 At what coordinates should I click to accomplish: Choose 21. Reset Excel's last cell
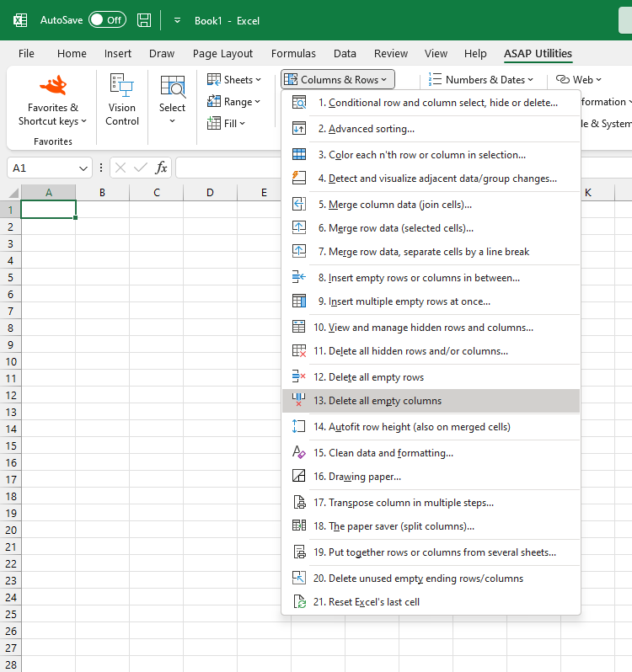(431, 602)
